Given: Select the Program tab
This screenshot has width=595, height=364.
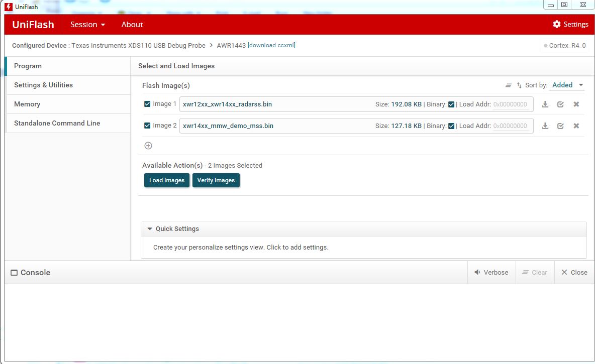Looking at the screenshot, I should coord(68,66).
